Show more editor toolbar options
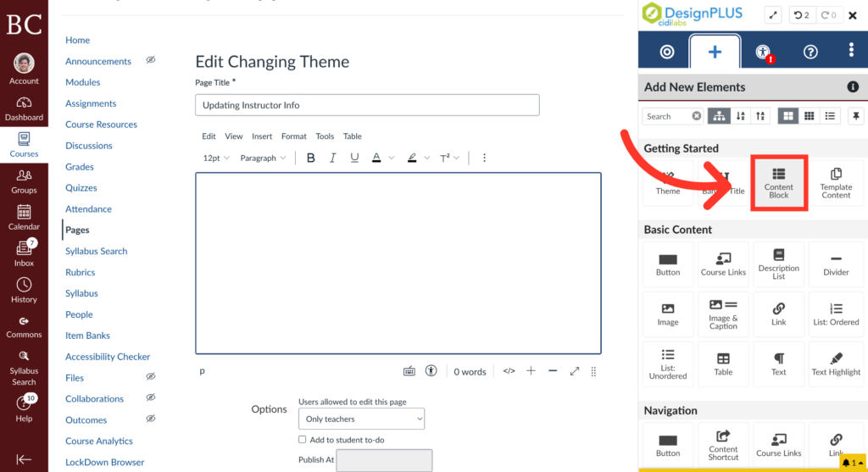Viewport: 868px width, 472px height. [484, 158]
